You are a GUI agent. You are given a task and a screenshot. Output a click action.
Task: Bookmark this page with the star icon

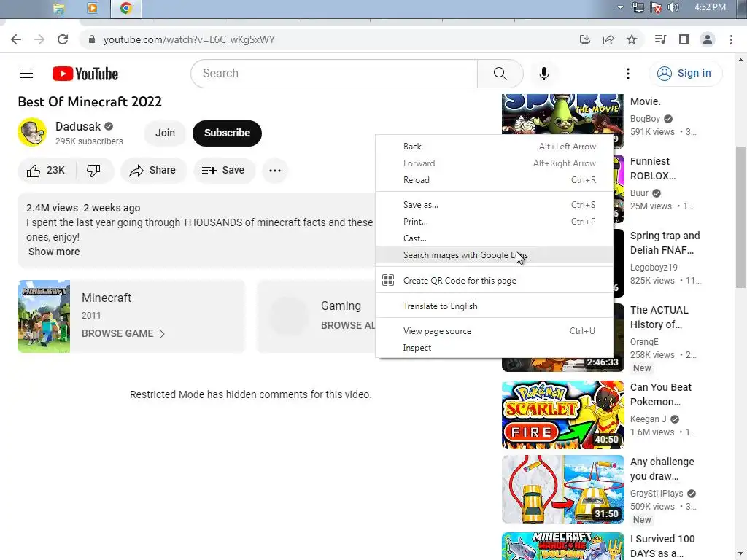click(632, 39)
